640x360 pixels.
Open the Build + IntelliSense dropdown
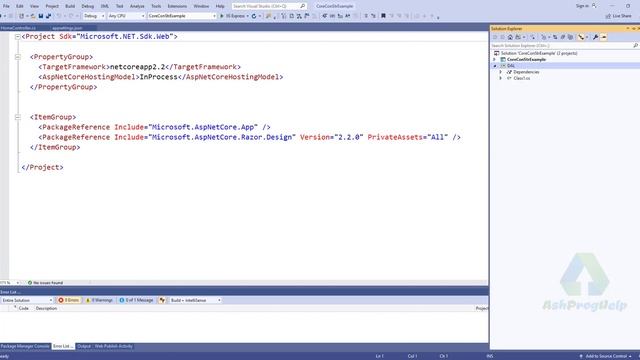coord(195,300)
